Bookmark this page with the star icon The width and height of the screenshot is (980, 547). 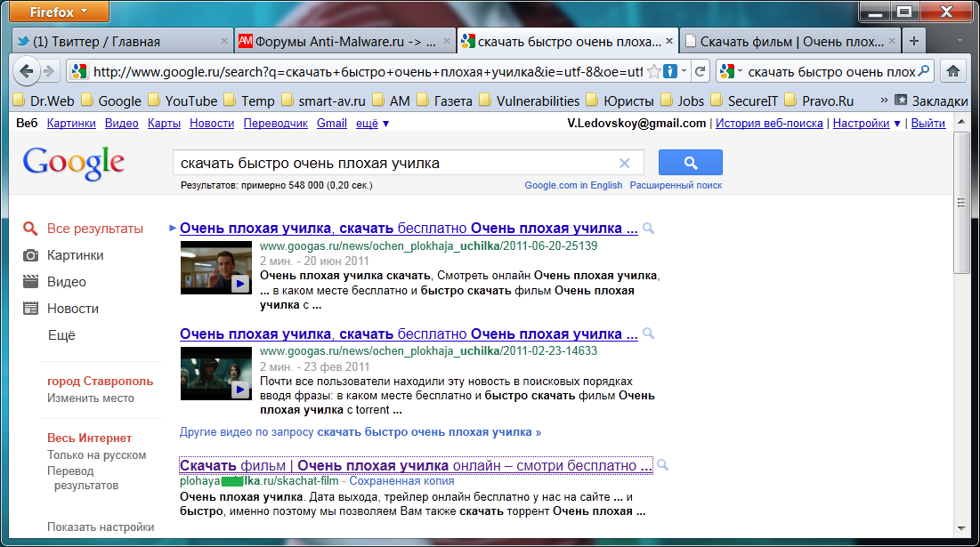tap(653, 72)
